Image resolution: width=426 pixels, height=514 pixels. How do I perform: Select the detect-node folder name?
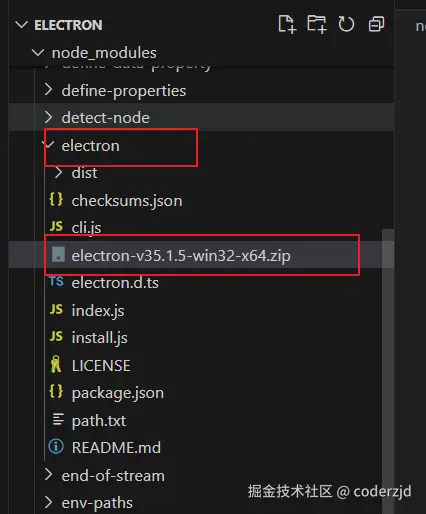[x=105, y=118]
